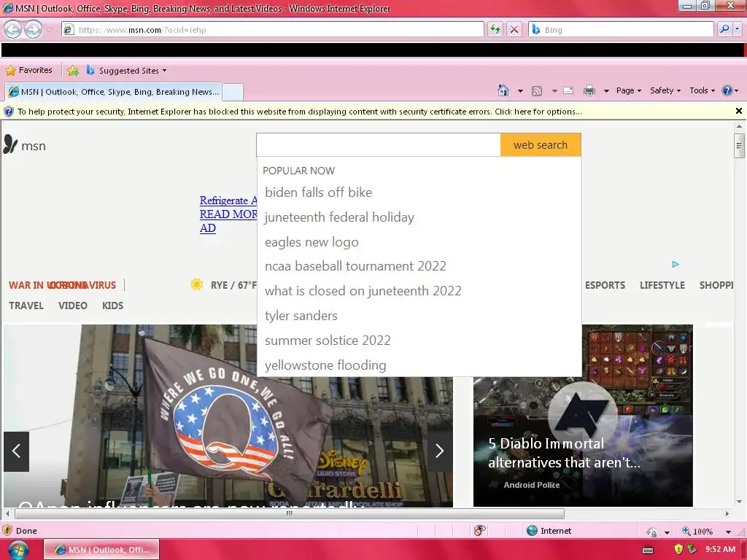
Task: Select suggestion 'biden falls off bike'
Action: pos(318,192)
